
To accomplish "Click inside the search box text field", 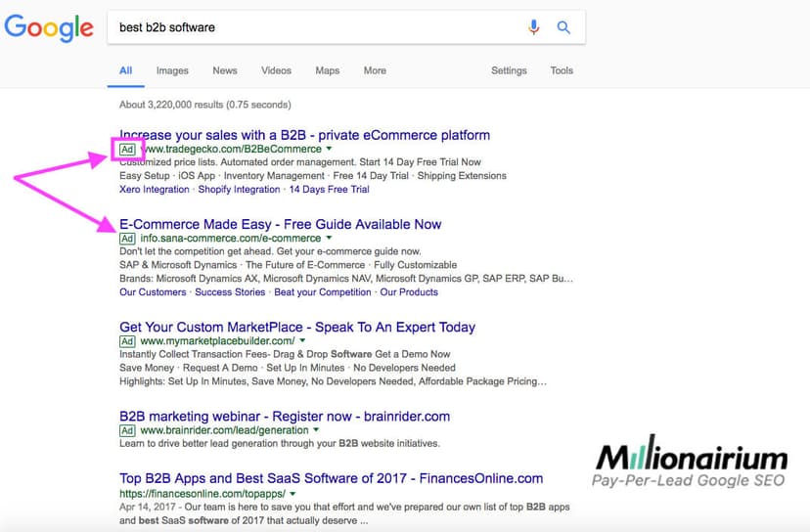I will click(x=313, y=27).
